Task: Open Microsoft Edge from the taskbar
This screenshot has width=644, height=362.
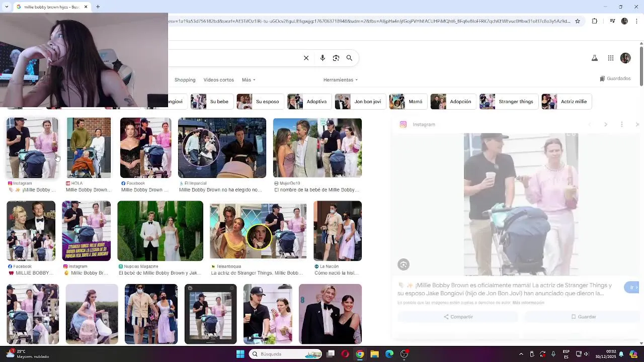Action: [x=389, y=354]
